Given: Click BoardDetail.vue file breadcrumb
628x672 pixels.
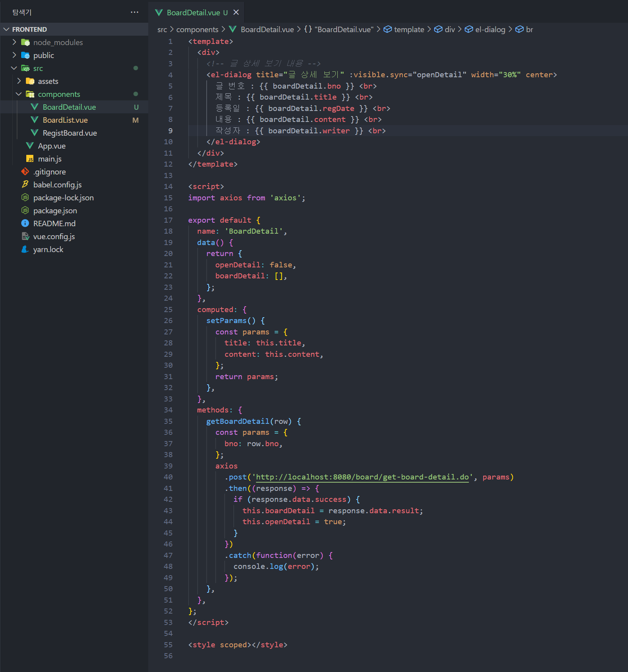Looking at the screenshot, I should 267,29.
